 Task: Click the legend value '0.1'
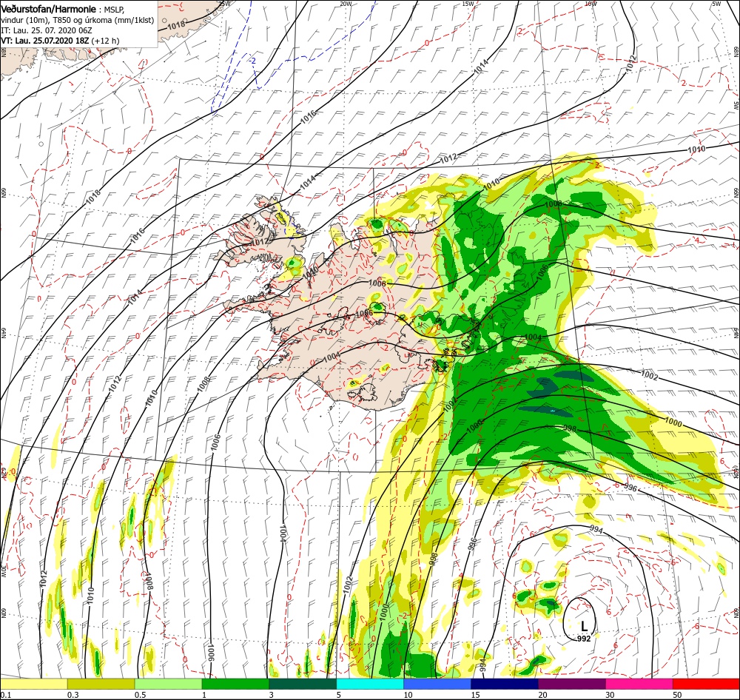coord(5,695)
